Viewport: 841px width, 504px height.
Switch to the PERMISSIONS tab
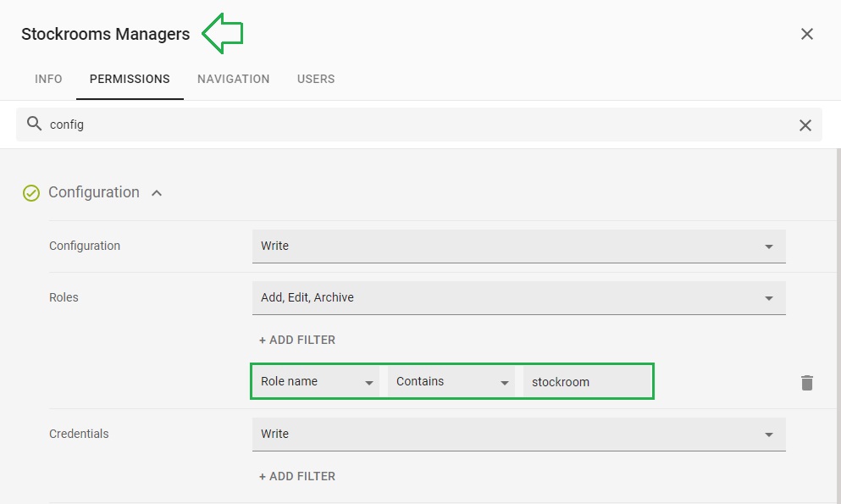tap(130, 79)
